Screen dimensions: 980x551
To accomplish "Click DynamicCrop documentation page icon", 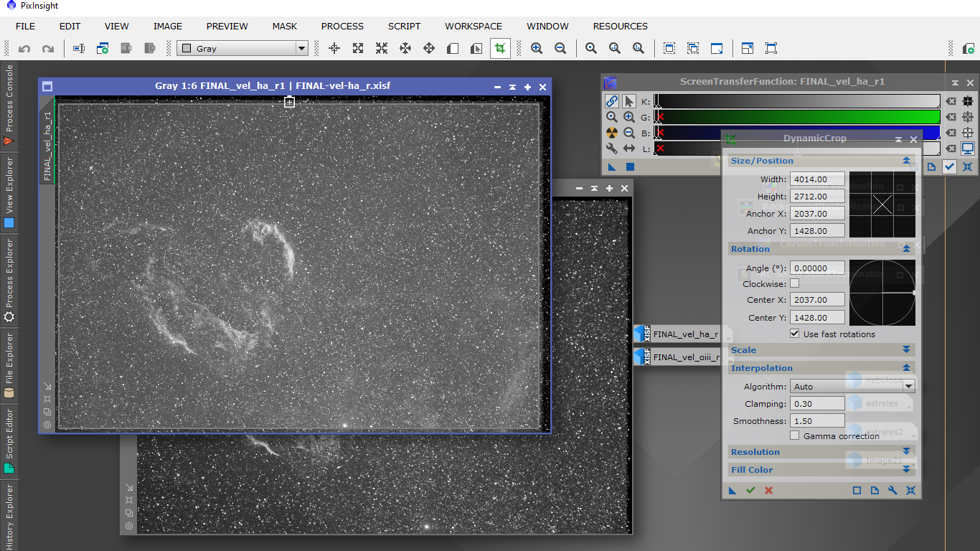I will (875, 491).
